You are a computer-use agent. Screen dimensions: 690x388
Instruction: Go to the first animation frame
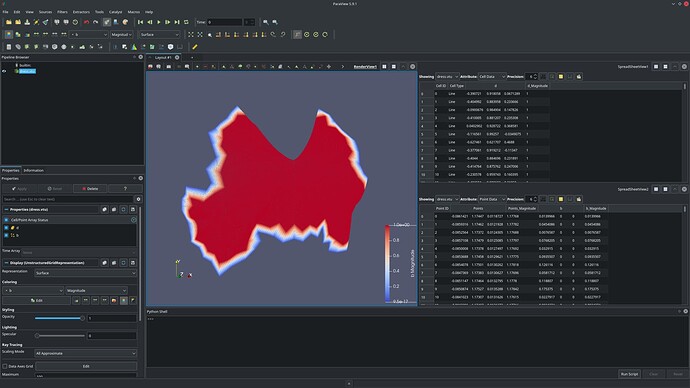click(140, 22)
